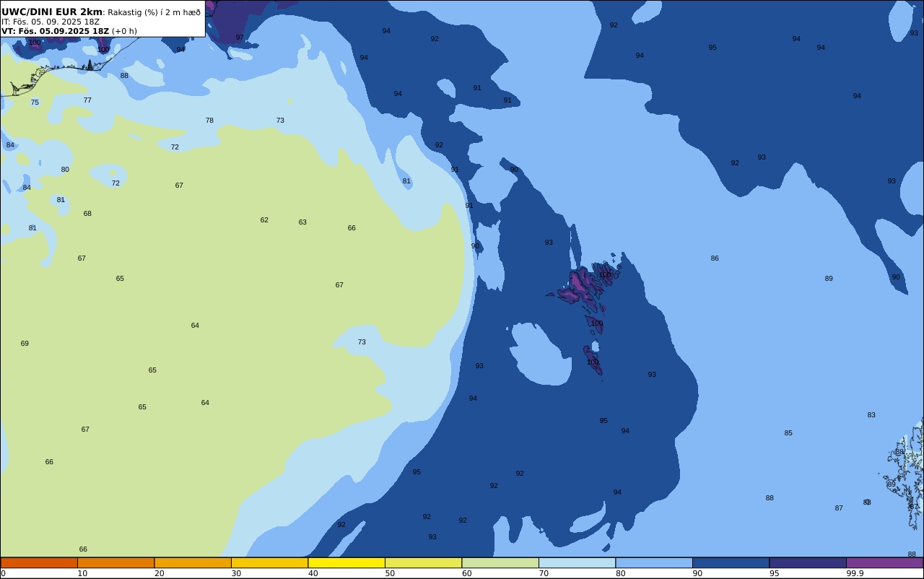Click the map value '77'
The image size is (924, 579).
coord(87,100)
